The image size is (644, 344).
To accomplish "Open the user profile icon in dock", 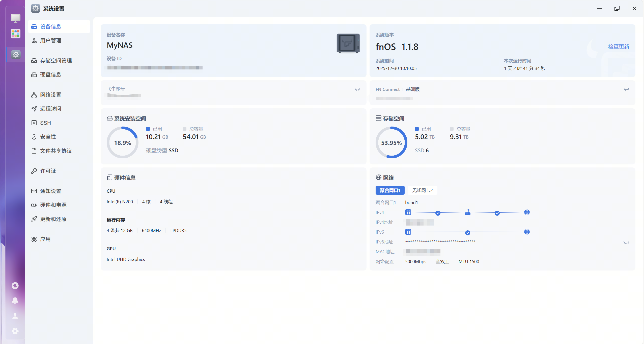I will click(x=15, y=316).
